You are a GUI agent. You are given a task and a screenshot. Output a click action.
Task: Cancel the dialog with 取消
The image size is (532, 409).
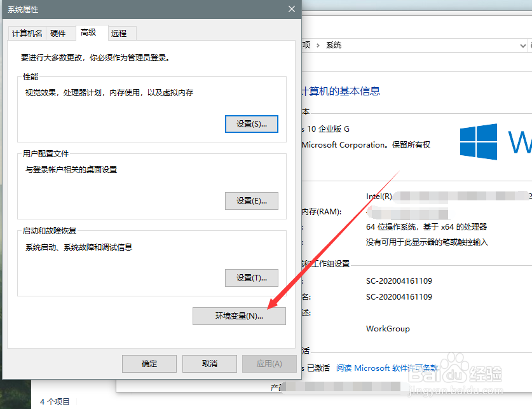(209, 364)
